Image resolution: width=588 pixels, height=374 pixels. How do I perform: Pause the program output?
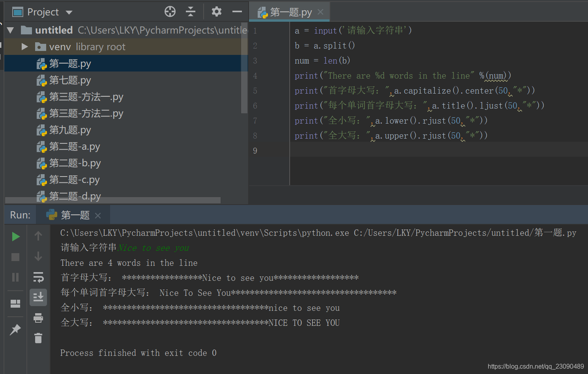click(15, 277)
